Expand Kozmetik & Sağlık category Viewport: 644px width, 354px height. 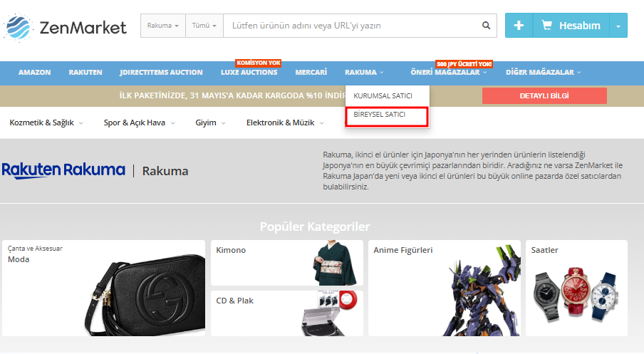coord(46,123)
